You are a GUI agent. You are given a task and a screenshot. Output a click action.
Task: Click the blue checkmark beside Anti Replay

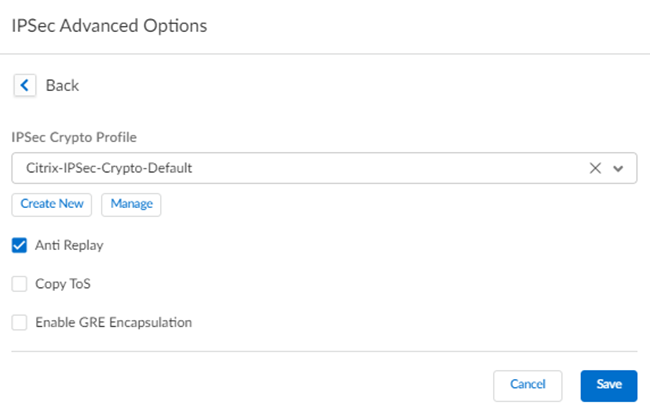[x=19, y=244]
